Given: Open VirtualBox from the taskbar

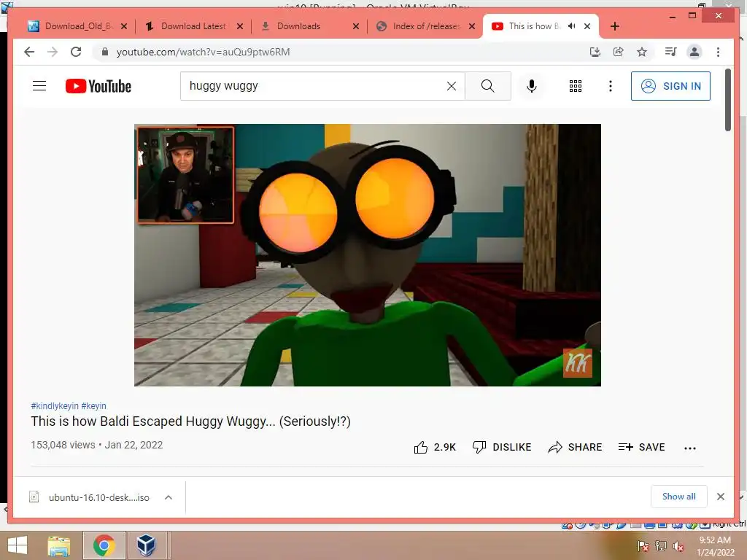Looking at the screenshot, I should [146, 545].
